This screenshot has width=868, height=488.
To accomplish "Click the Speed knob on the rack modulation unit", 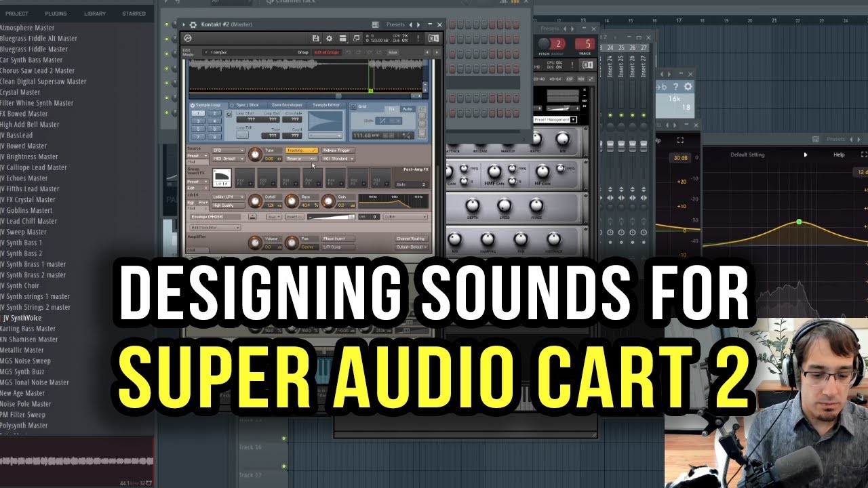I will (504, 205).
